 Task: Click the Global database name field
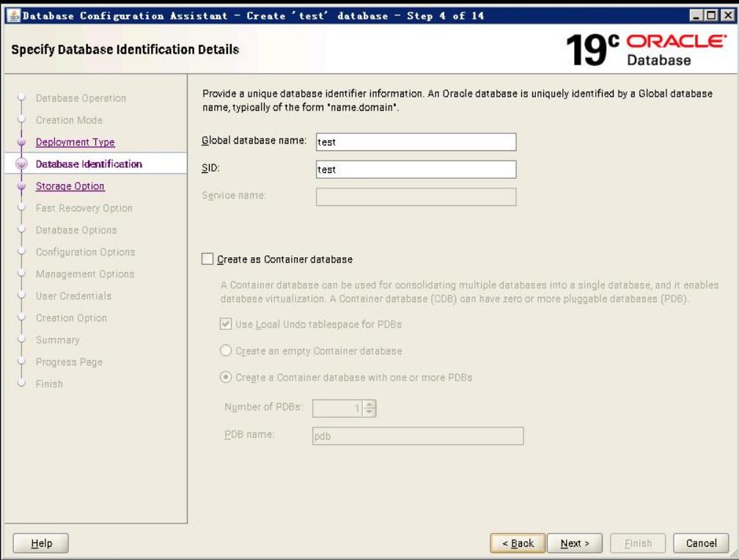coord(416,142)
